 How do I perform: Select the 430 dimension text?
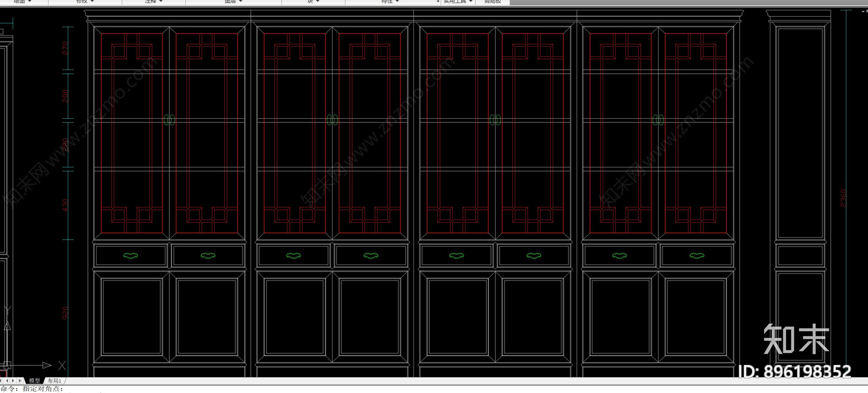(65, 205)
